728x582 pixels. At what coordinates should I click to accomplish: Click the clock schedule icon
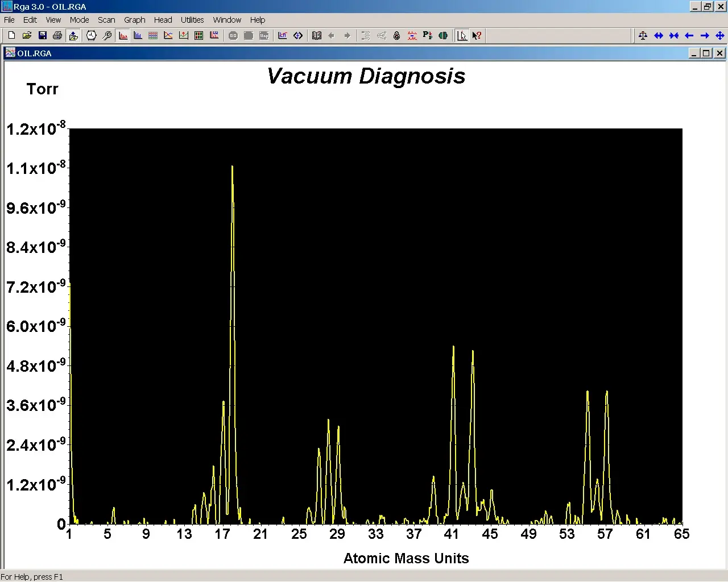click(92, 36)
